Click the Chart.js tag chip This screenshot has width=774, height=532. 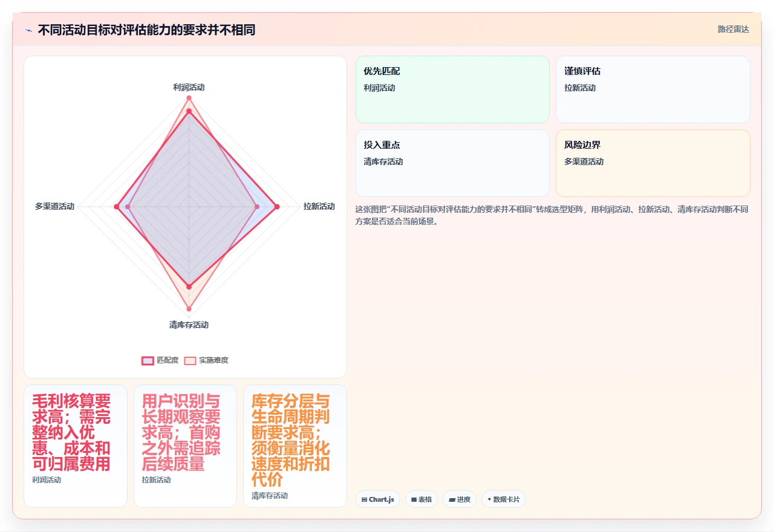pyautogui.click(x=378, y=499)
